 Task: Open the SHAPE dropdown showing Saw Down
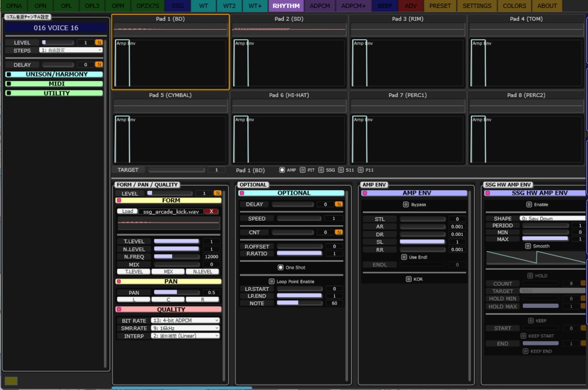(552, 218)
